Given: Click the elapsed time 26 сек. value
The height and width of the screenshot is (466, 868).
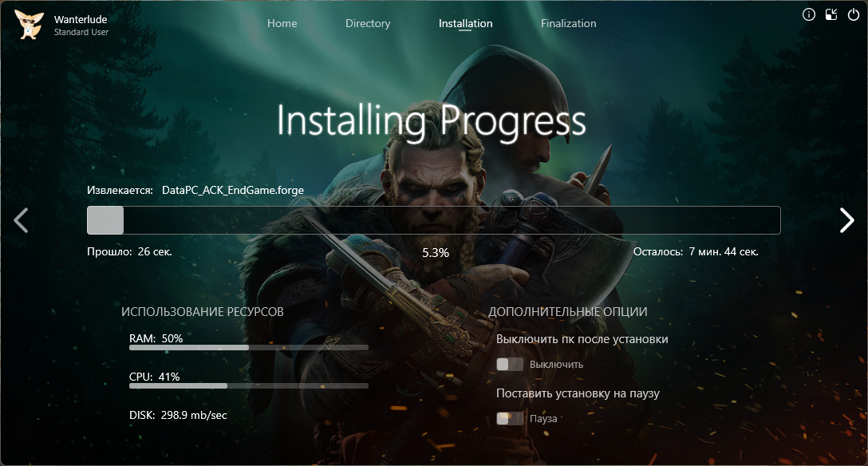Looking at the screenshot, I should coord(155,251).
